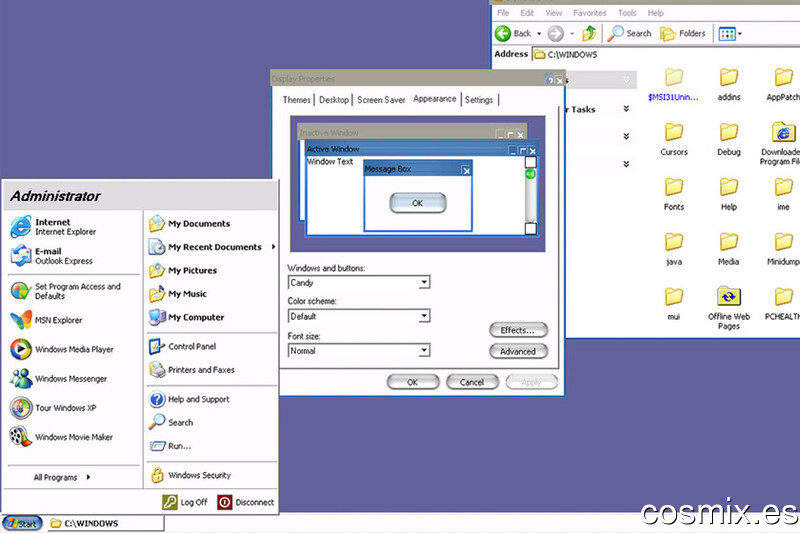Viewport: 800px width, 533px height.
Task: Open the Help folder
Action: [x=729, y=194]
